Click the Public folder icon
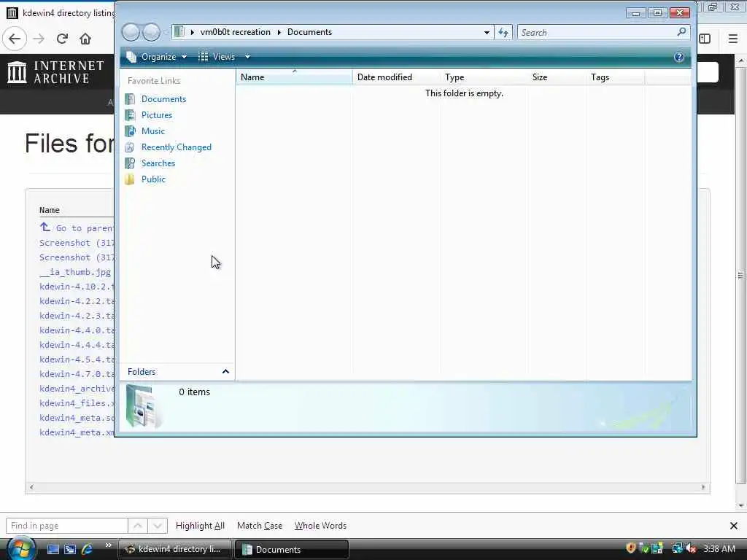The image size is (747, 560). 130,179
